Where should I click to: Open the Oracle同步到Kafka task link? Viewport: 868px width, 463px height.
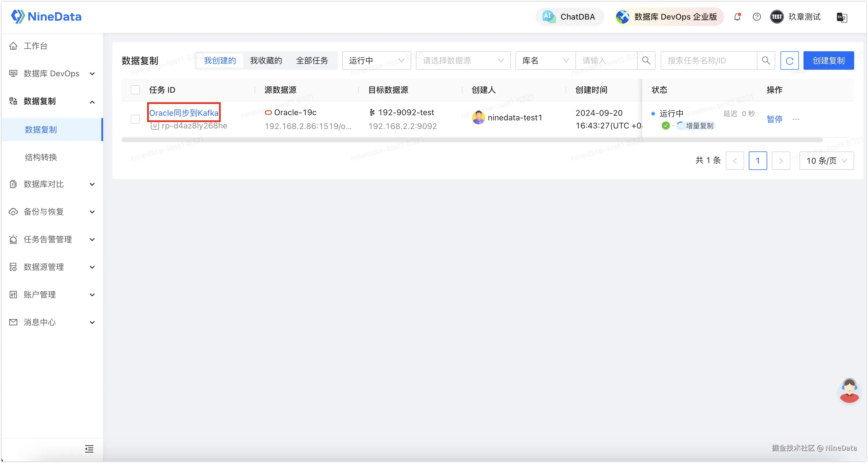click(x=184, y=113)
